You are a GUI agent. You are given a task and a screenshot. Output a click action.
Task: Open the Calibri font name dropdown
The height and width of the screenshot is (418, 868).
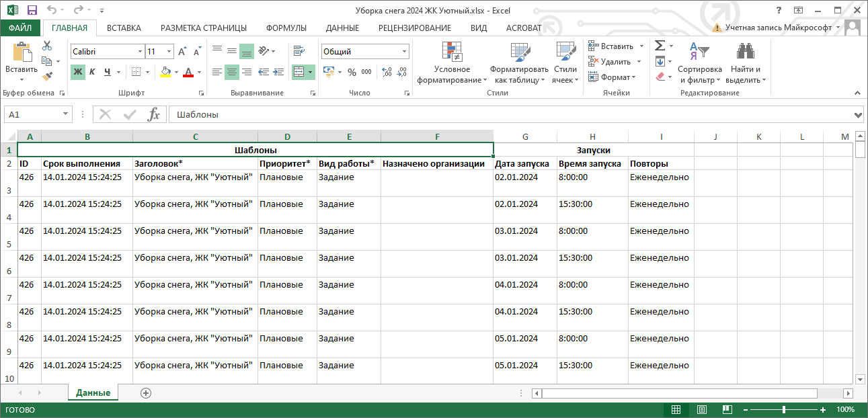[x=140, y=52]
